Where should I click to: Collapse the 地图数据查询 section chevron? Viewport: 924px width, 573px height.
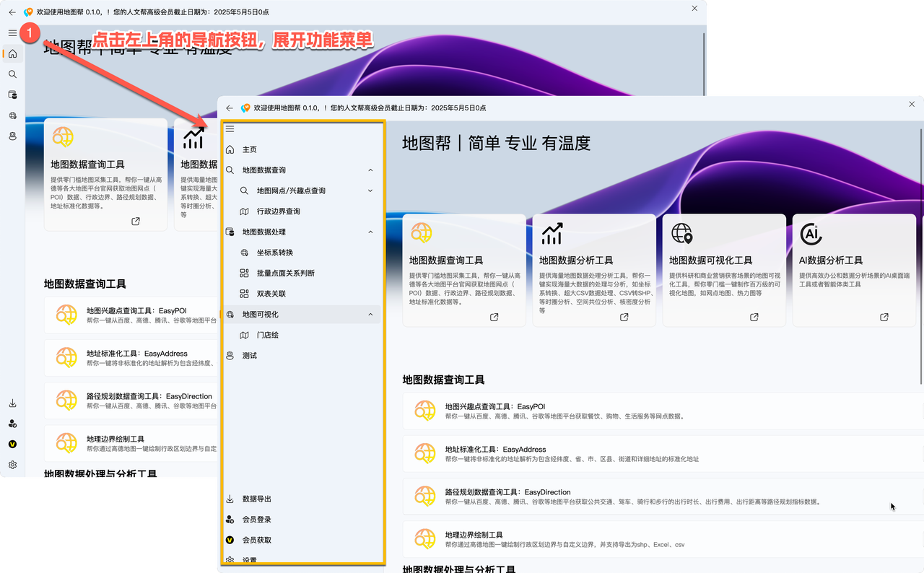coord(370,170)
